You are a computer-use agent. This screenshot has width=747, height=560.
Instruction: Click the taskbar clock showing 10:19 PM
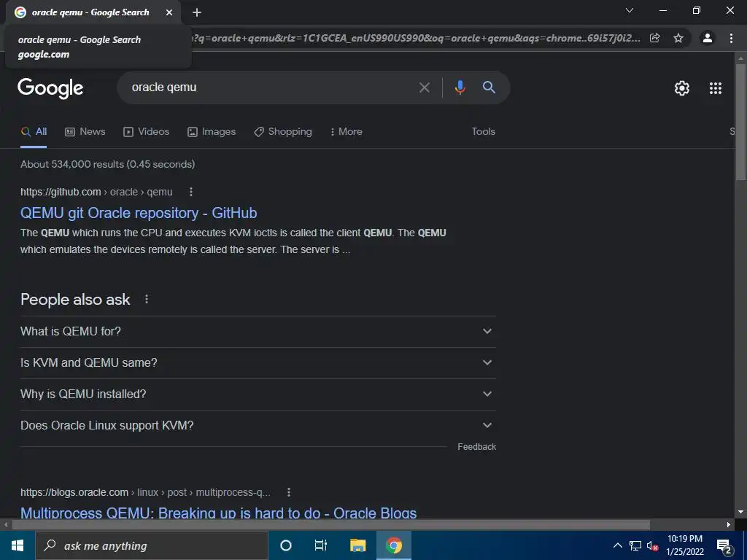click(x=684, y=545)
